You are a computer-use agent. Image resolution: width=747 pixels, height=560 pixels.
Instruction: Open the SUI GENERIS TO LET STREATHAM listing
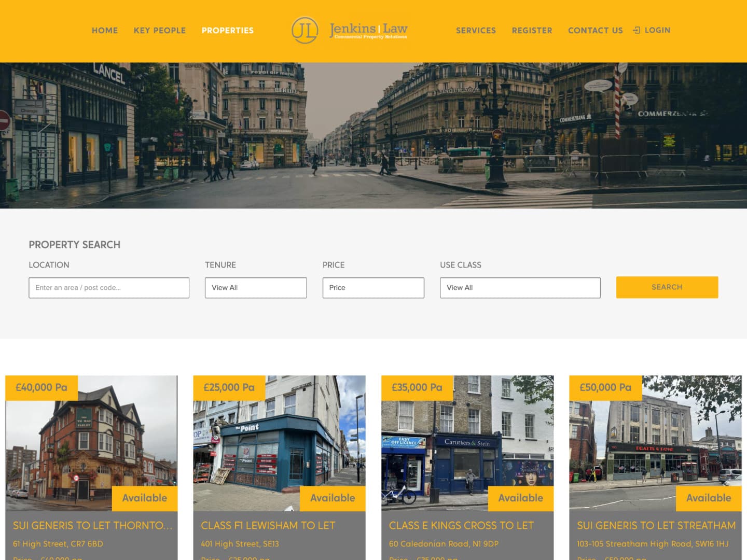(x=657, y=525)
